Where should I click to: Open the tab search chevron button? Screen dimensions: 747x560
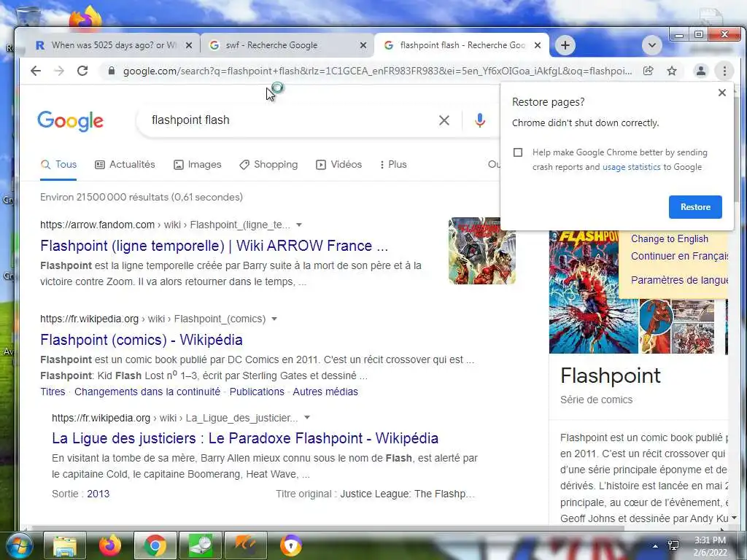click(651, 45)
